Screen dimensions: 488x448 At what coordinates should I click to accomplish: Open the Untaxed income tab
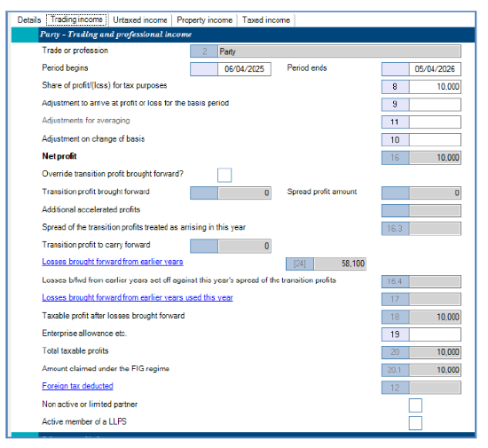139,20
